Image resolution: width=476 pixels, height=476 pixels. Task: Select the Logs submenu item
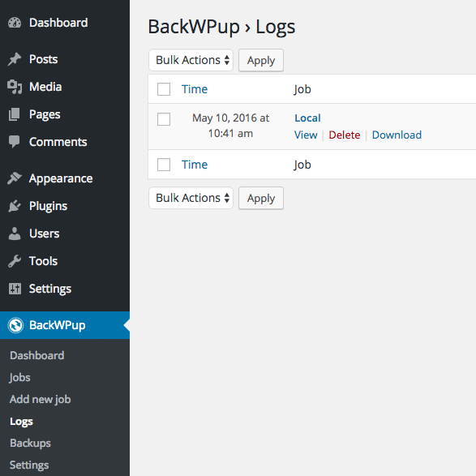21,422
